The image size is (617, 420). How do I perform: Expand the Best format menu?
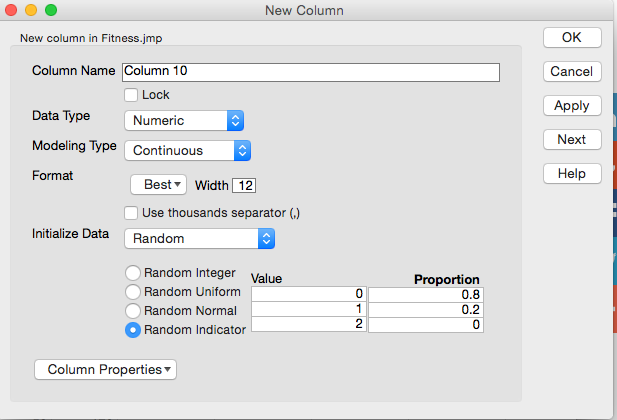click(159, 185)
